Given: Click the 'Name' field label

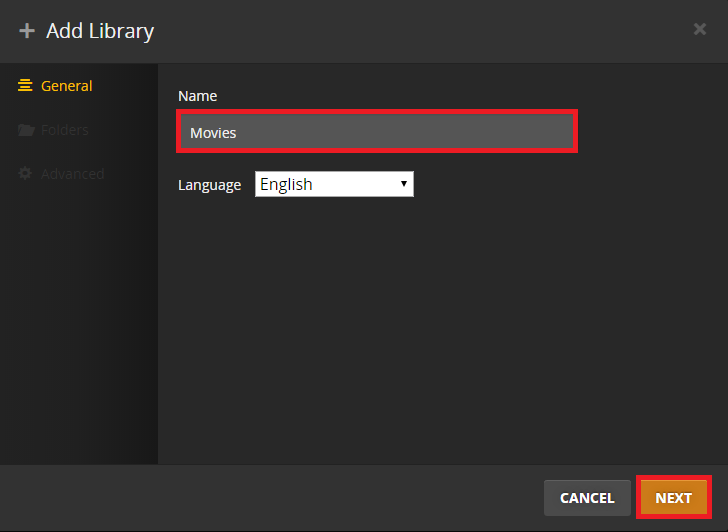Looking at the screenshot, I should click(197, 96).
